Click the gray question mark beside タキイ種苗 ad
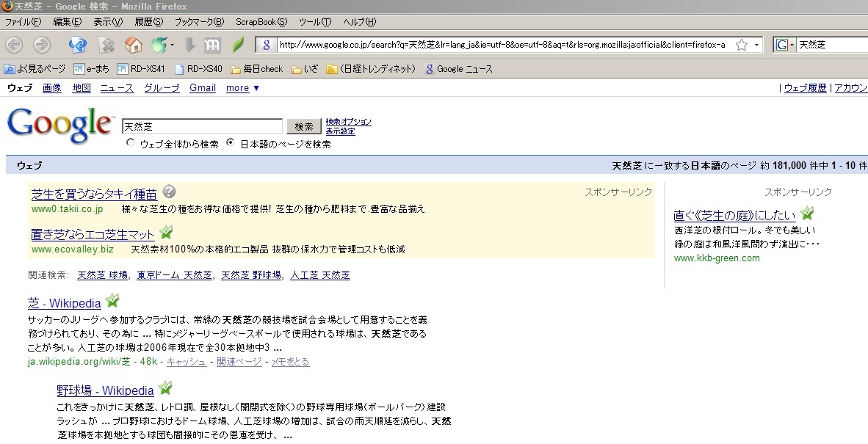 pos(169,192)
